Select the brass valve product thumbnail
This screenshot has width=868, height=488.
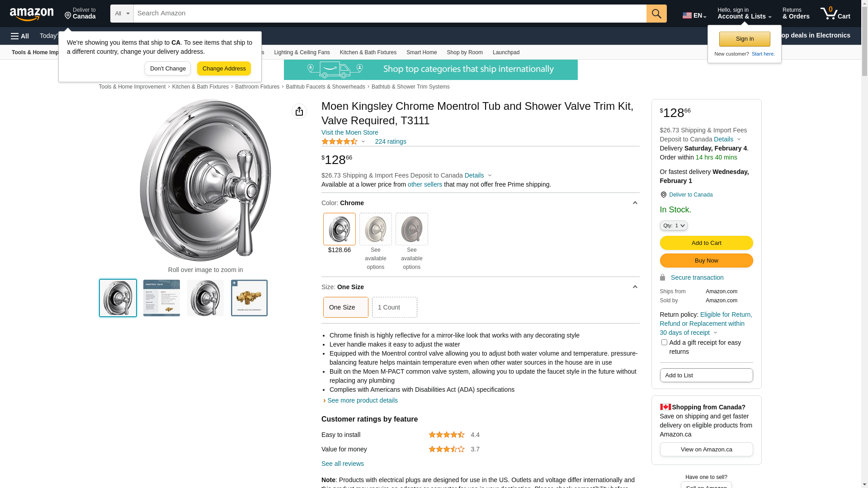click(x=249, y=298)
